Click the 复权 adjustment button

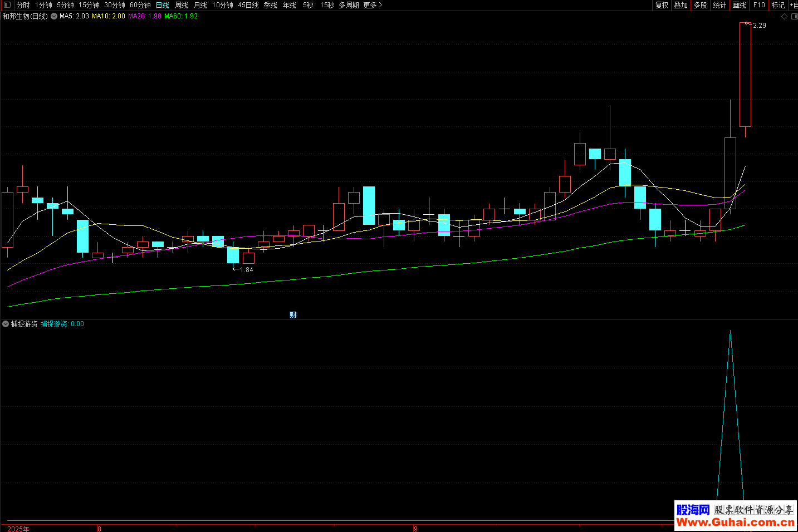[x=662, y=5]
